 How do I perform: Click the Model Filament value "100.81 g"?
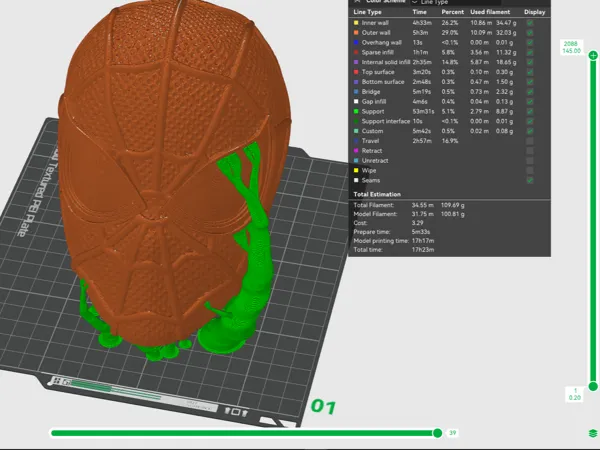tap(453, 214)
